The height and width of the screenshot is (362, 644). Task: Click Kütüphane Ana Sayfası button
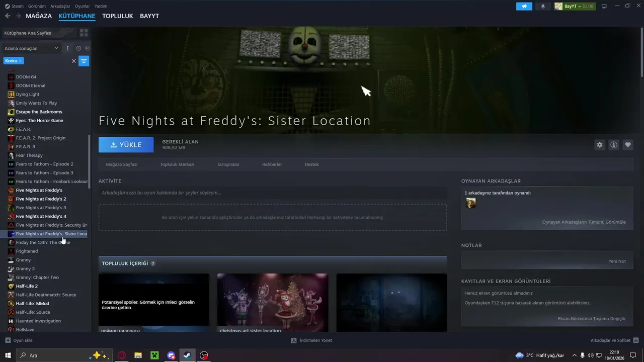click(x=39, y=33)
